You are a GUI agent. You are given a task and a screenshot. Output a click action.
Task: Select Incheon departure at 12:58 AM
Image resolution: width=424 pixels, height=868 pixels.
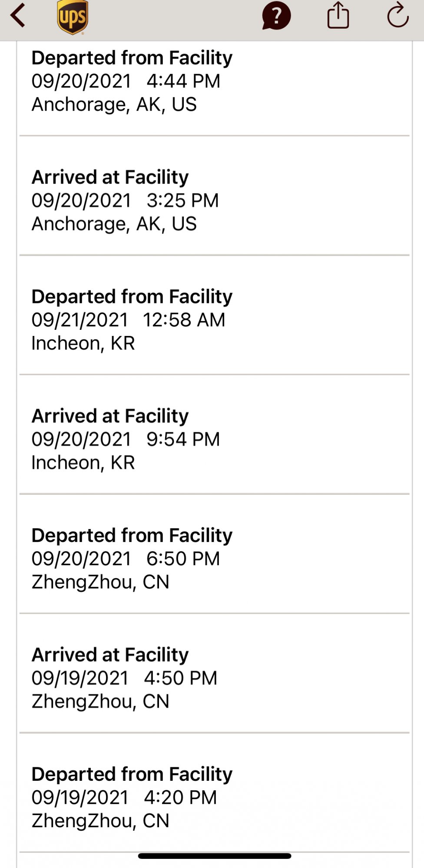click(214, 320)
